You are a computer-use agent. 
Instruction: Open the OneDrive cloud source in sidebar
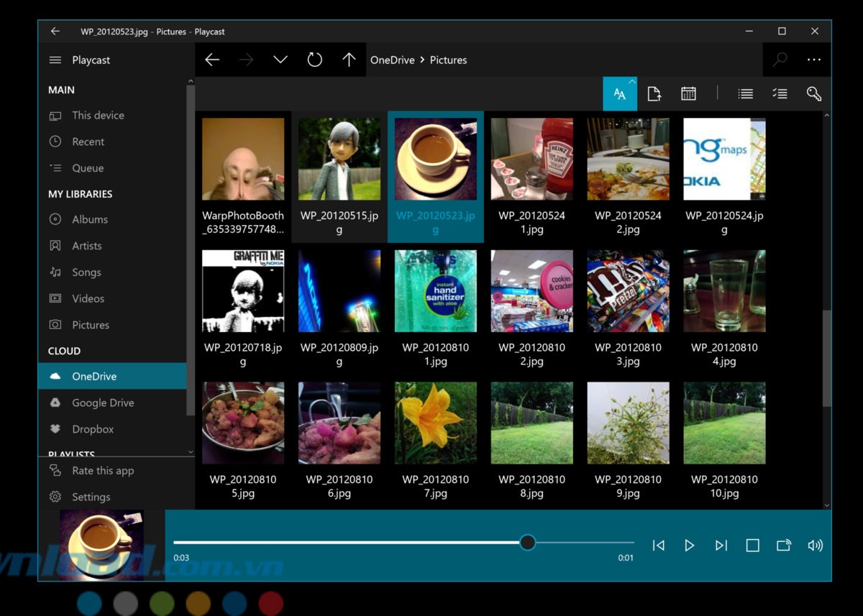click(94, 375)
